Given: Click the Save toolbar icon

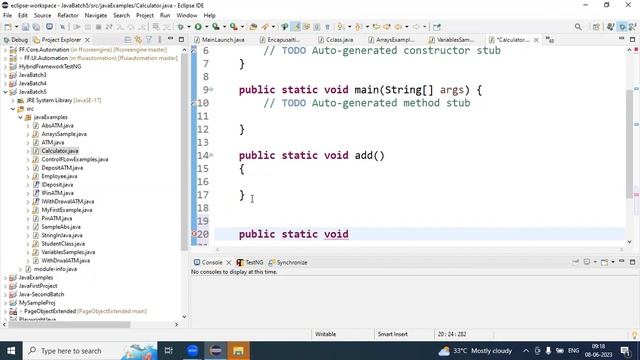Looking at the screenshot, I should [25, 27].
